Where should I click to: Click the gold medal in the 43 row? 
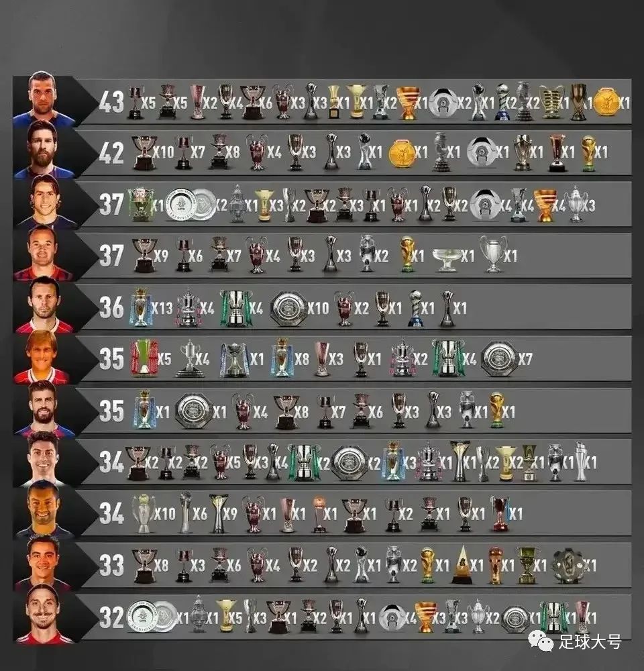[606, 103]
